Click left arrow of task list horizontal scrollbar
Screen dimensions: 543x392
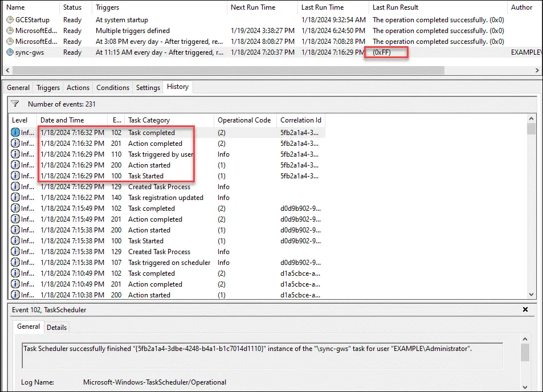[7, 70]
